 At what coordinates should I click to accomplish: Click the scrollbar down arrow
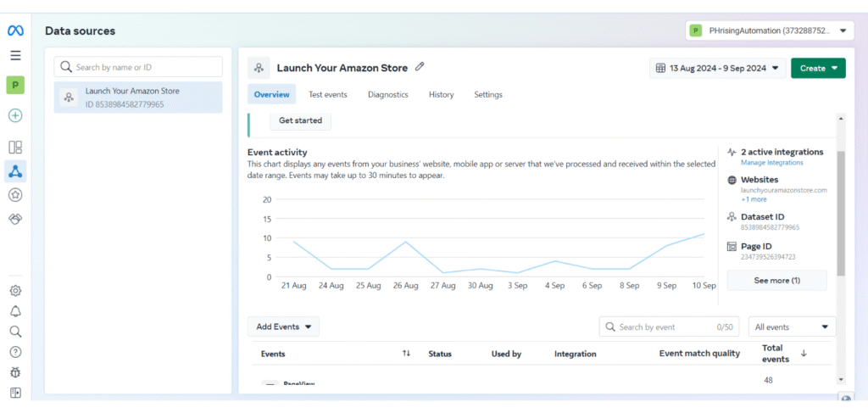point(842,379)
